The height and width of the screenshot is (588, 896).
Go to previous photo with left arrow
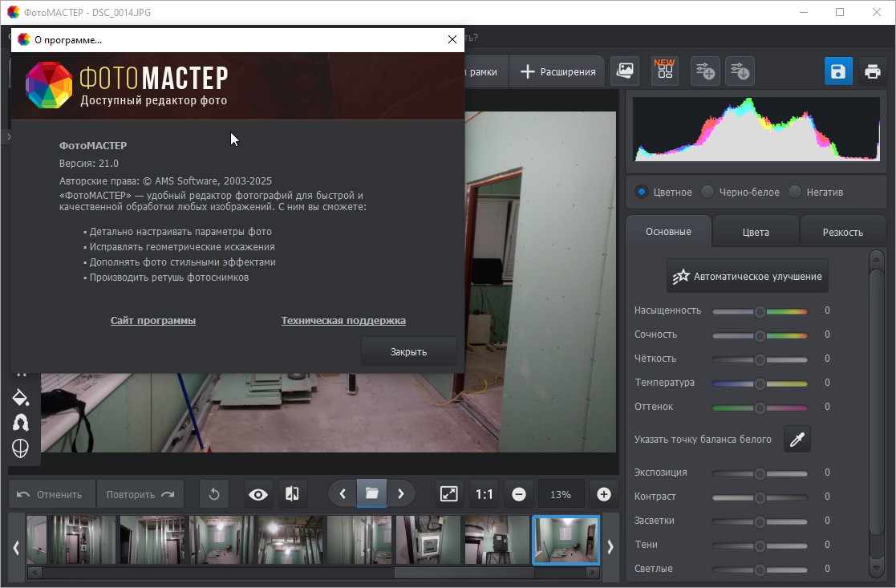click(x=343, y=494)
